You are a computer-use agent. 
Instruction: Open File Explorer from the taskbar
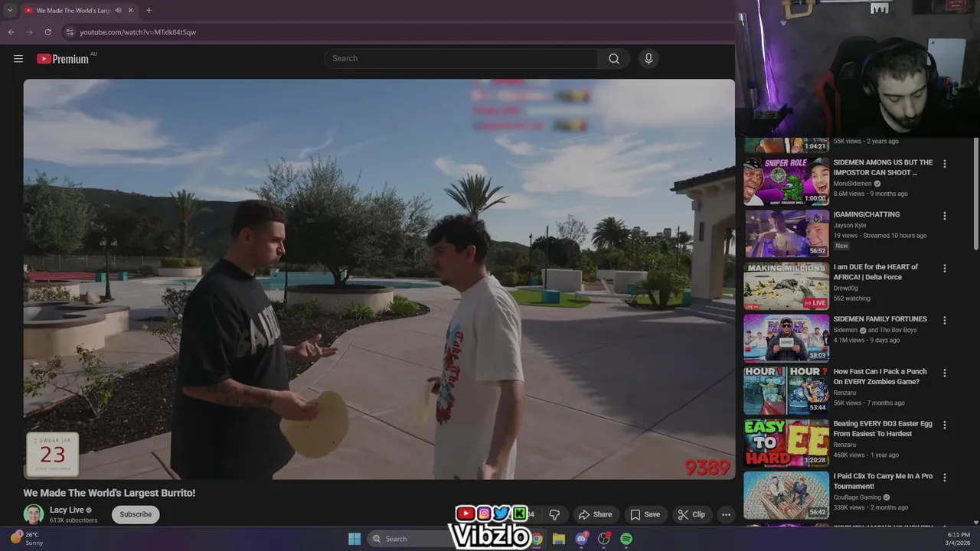coord(559,539)
